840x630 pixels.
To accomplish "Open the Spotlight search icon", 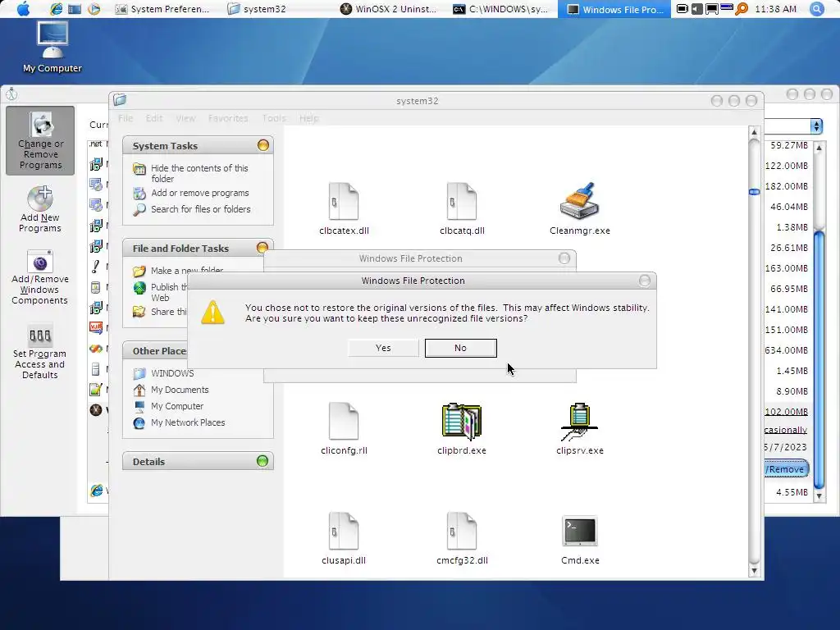I will (x=816, y=8).
